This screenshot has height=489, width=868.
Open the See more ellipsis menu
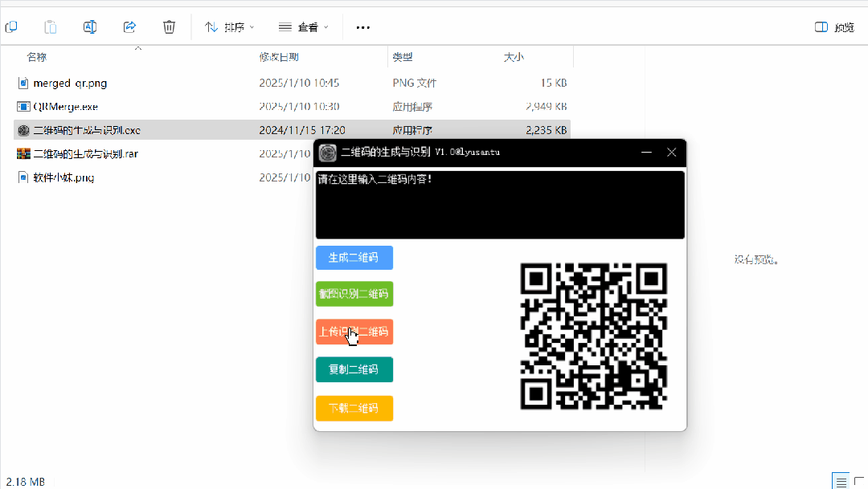pos(362,26)
